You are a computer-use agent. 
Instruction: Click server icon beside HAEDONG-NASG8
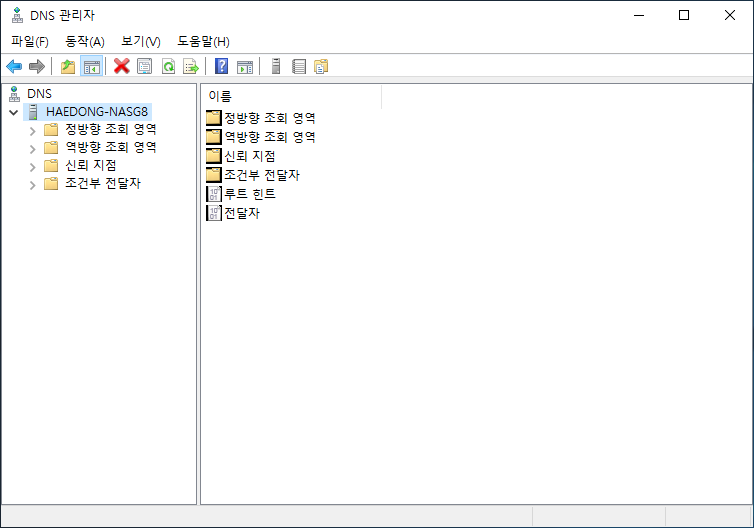tap(33, 112)
